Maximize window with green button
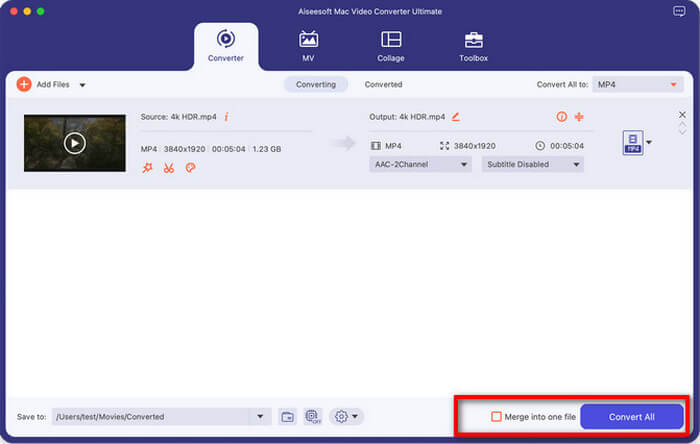Viewport: 700px width, 444px height. [x=41, y=11]
